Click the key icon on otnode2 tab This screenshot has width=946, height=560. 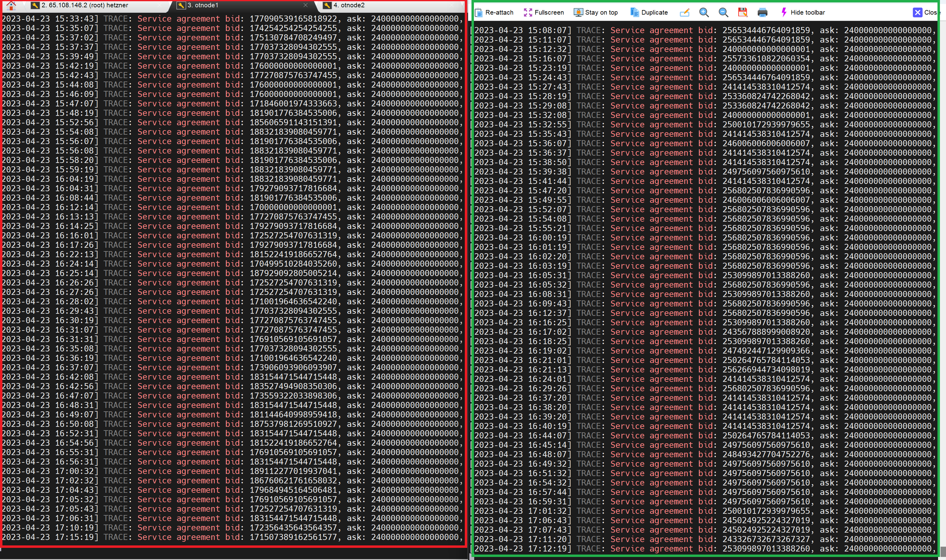click(327, 5)
